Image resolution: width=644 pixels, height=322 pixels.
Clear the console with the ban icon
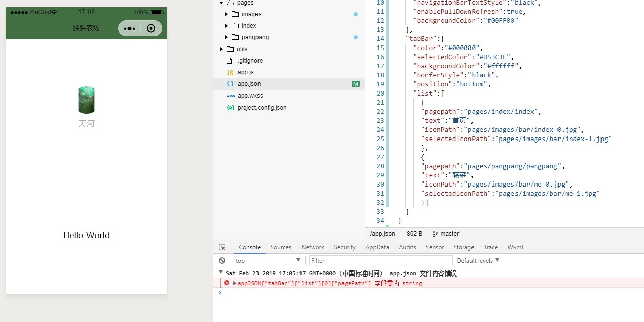[x=222, y=261]
